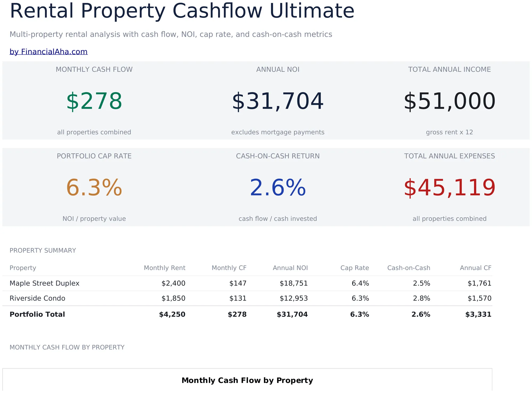Viewport: 532px width, 393px height.
Task: Click Maple Street Duplex cap rate 6.4%
Action: pos(360,283)
